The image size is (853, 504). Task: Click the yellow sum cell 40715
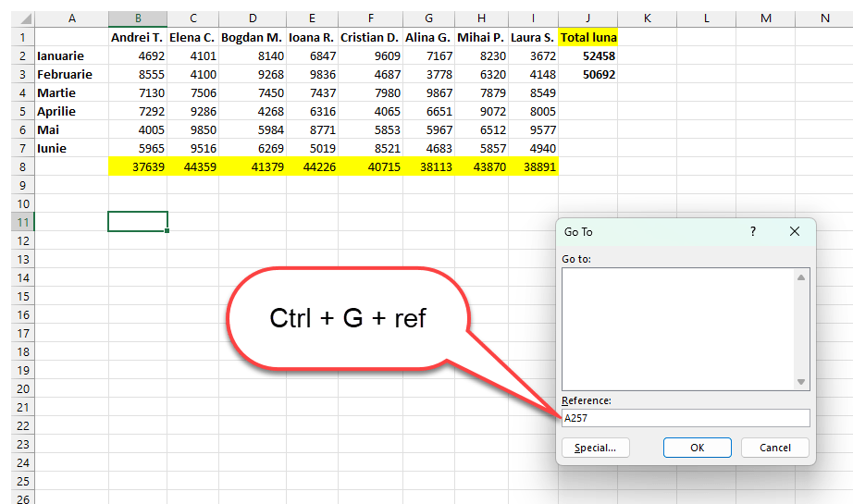370,166
